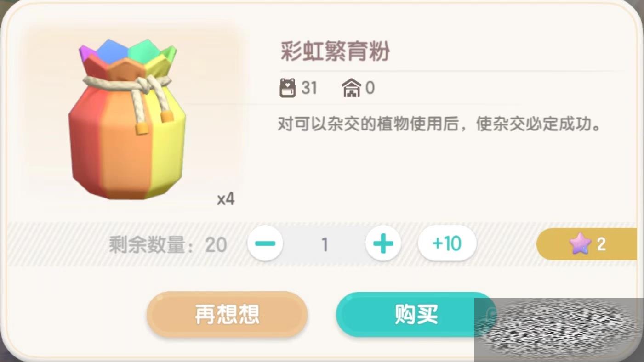The width and height of the screenshot is (644, 362).
Task: Click the backpack count 31
Action: pos(309,88)
